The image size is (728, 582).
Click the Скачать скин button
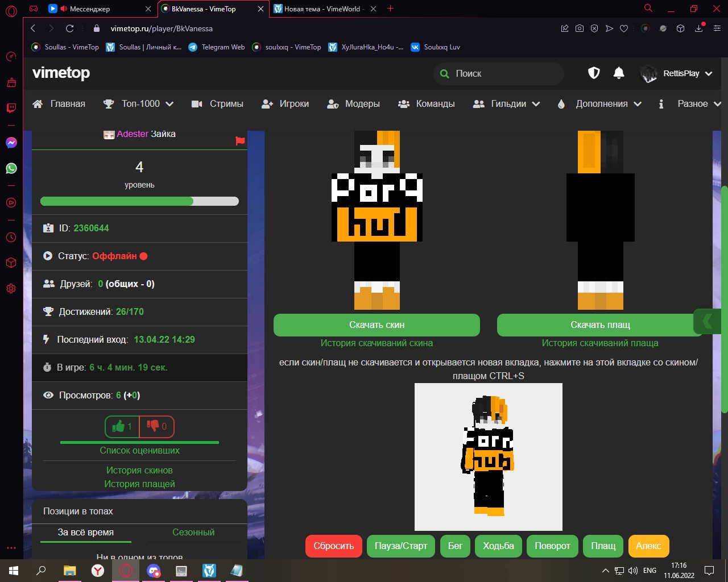(377, 325)
